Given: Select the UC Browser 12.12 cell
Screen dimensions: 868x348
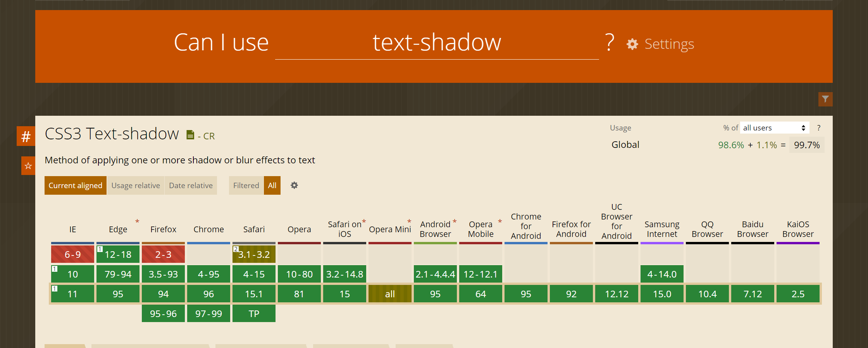Looking at the screenshot, I should click(617, 294).
